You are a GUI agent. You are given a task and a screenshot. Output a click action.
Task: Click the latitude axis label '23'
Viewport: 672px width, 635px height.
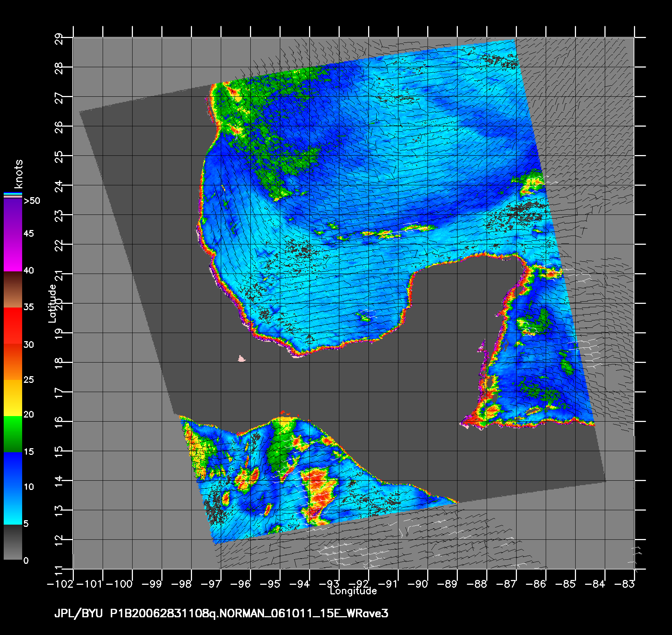(x=59, y=215)
